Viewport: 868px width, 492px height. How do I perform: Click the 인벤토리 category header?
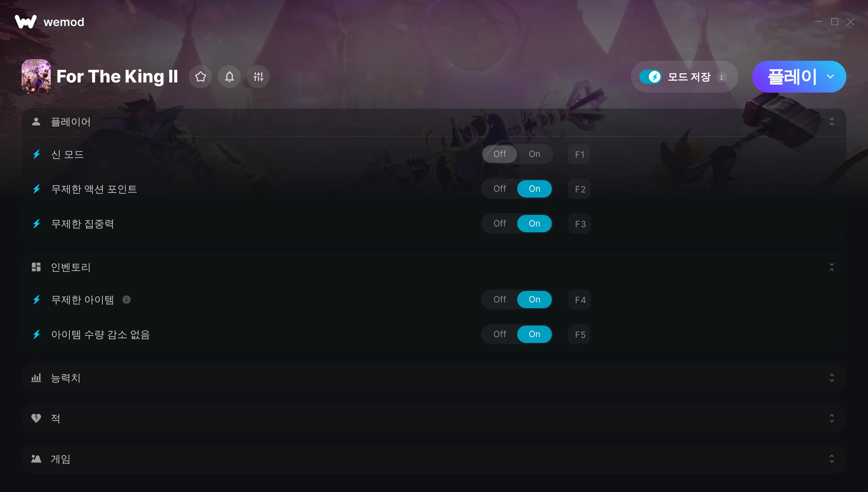[434, 267]
